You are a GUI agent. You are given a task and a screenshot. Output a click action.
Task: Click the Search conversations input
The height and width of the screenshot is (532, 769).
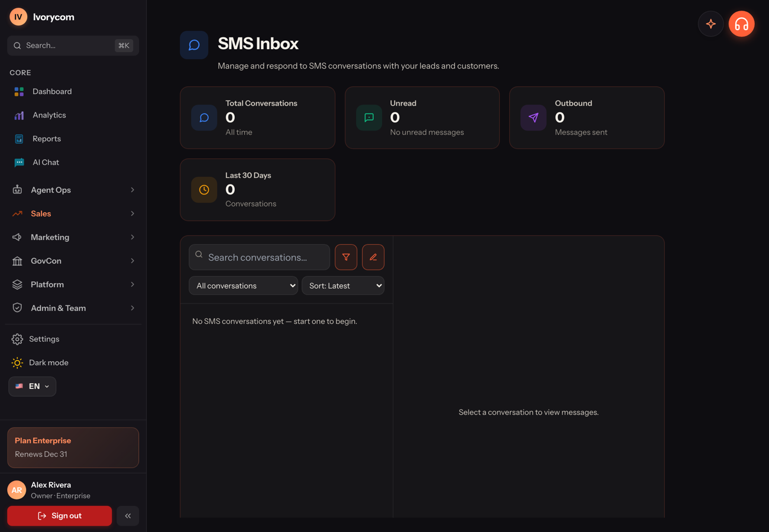(x=259, y=257)
